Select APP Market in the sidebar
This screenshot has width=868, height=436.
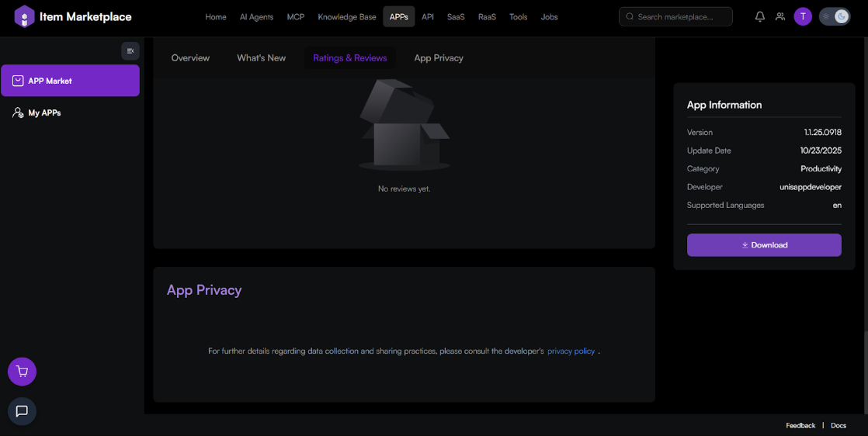click(x=70, y=81)
